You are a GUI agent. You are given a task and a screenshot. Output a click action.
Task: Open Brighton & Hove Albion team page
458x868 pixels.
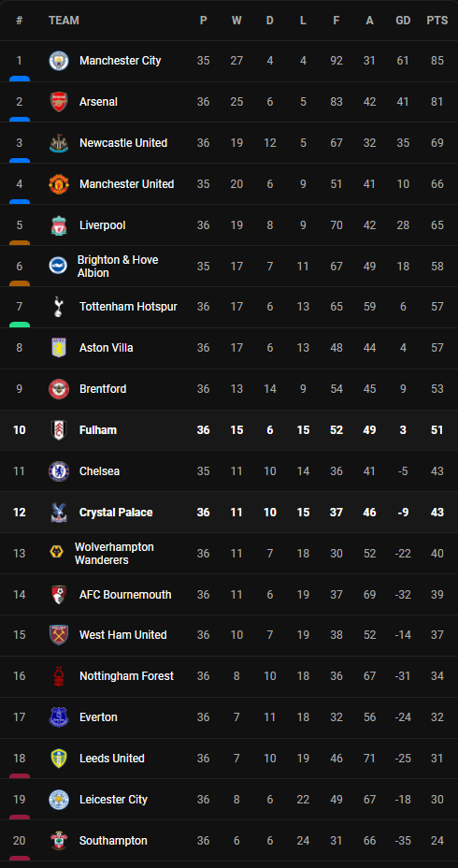tap(118, 267)
